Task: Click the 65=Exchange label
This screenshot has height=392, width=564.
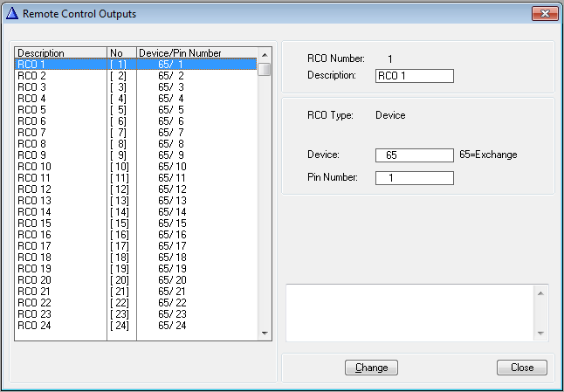Action: pyautogui.click(x=488, y=155)
